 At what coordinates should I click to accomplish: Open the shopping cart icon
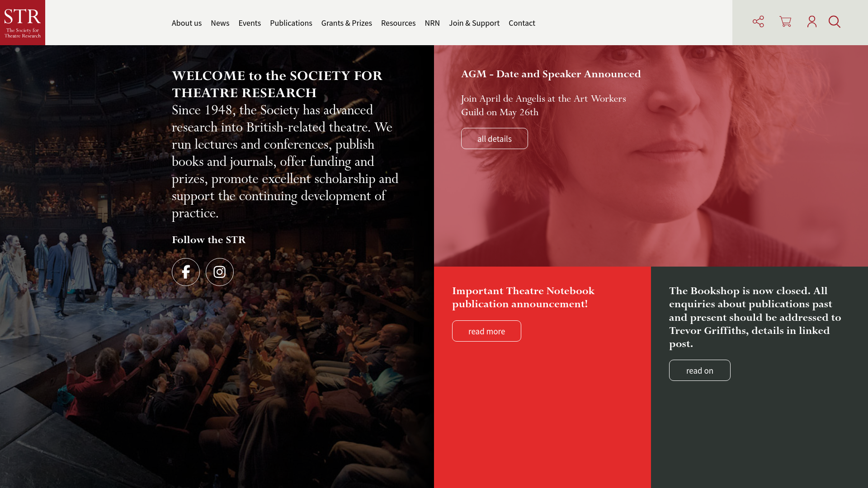(785, 22)
